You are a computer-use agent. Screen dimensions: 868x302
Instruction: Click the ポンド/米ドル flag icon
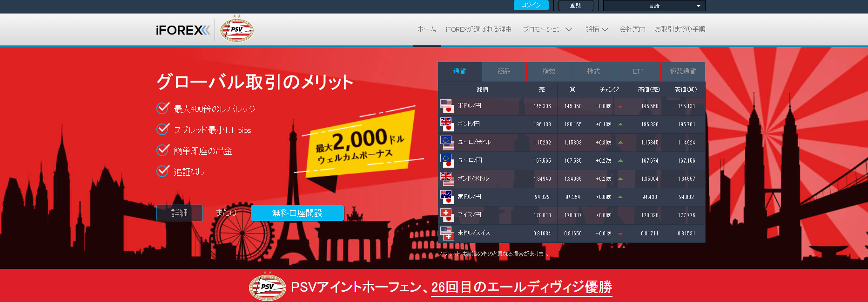click(447, 179)
